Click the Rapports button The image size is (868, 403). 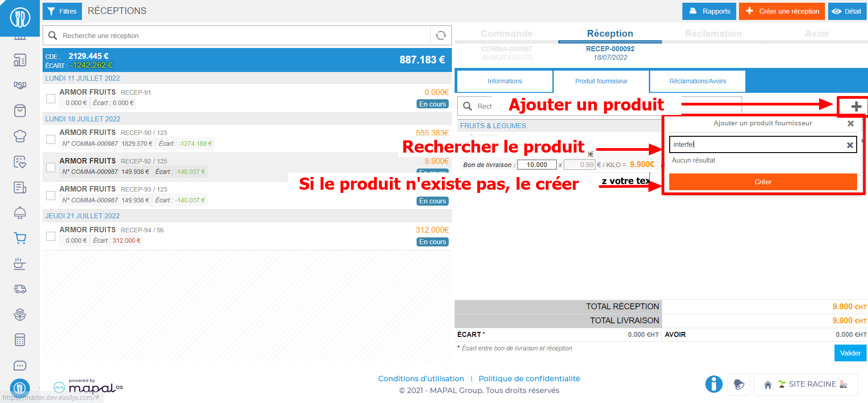tap(709, 11)
